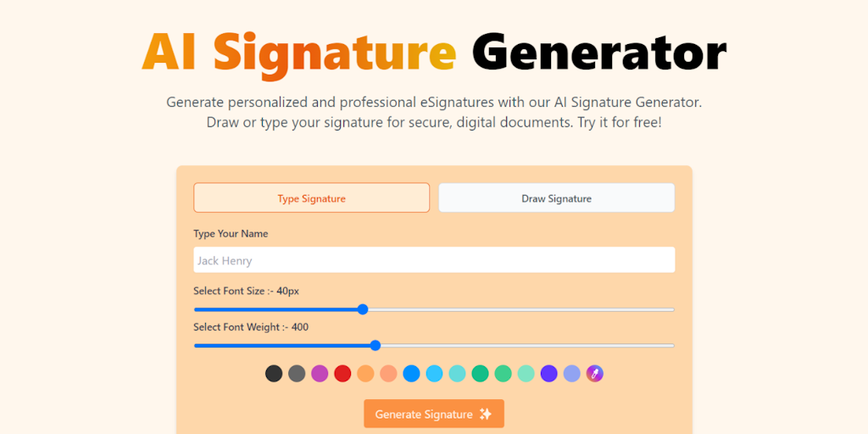Pick the bright blue color swatch
The width and height of the screenshot is (868, 434).
[x=411, y=373]
